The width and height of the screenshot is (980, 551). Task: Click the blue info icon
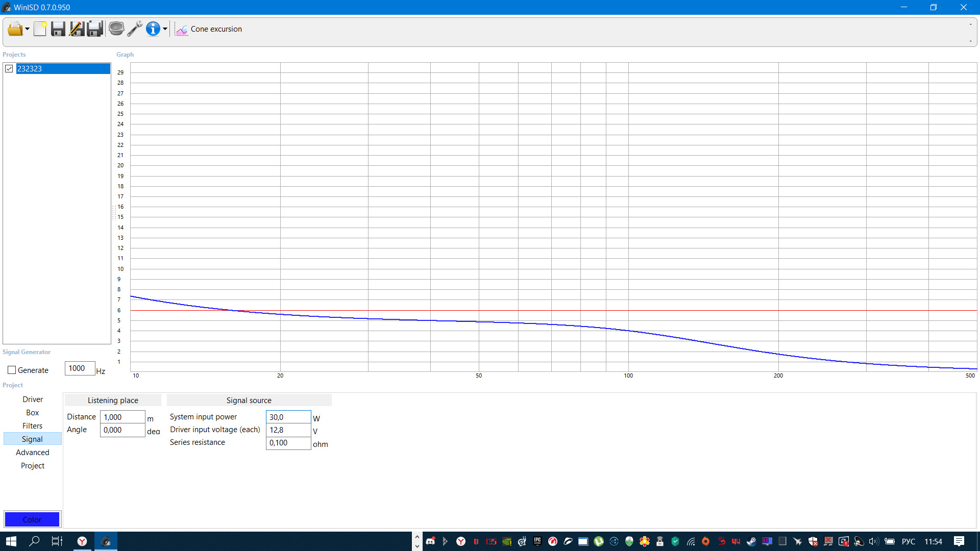tap(153, 29)
